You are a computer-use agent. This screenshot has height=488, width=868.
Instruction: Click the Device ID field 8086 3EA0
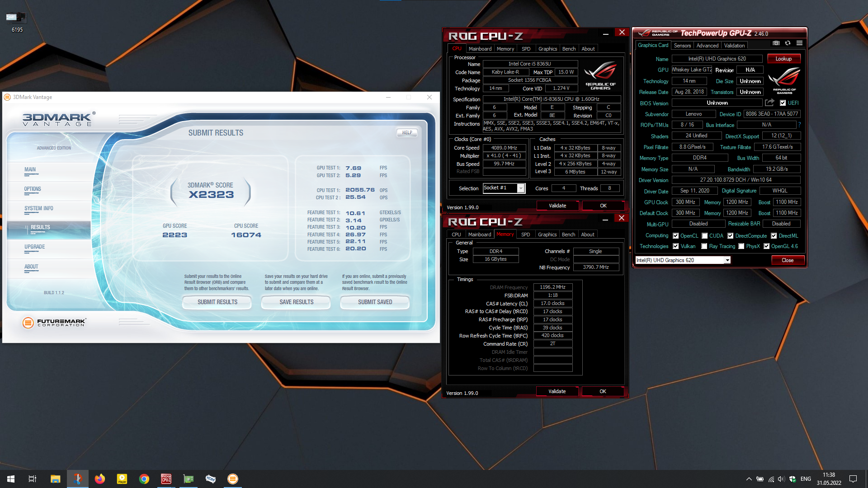point(772,114)
